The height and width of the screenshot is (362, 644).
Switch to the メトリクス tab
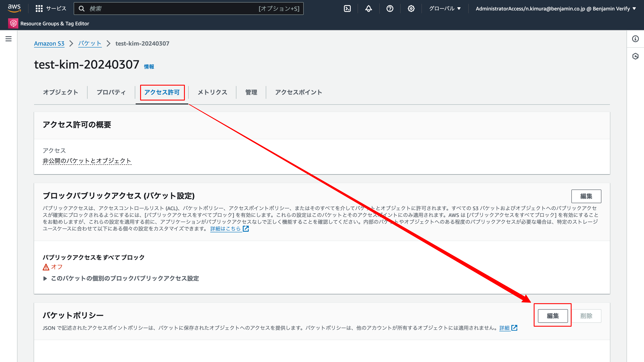(x=213, y=92)
